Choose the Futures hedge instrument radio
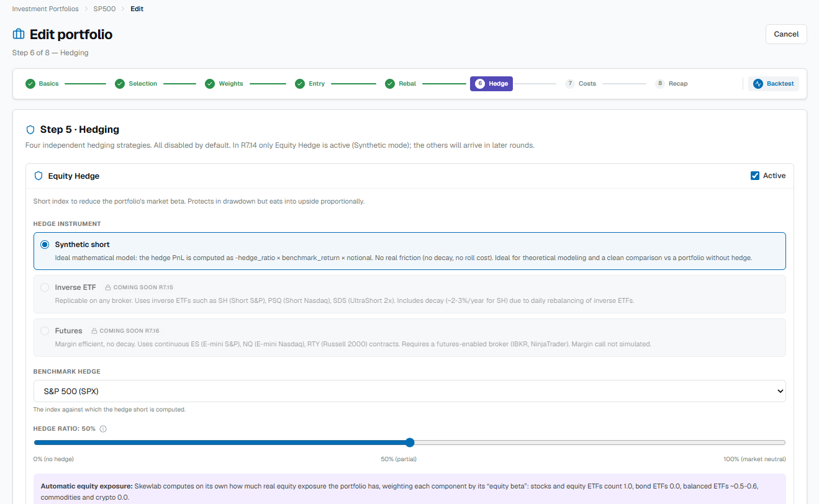Screen dimensions: 819x504 click(x=45, y=331)
